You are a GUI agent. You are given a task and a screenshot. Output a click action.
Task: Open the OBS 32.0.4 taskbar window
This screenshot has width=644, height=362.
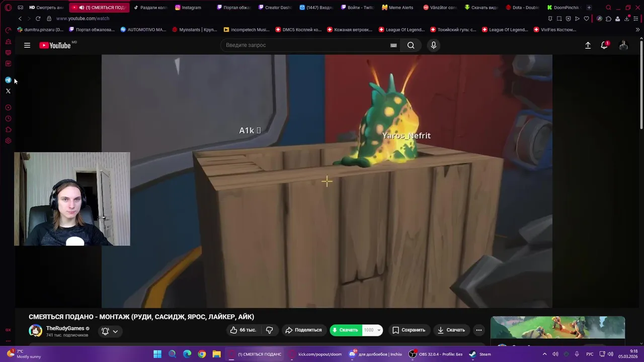[436, 354]
